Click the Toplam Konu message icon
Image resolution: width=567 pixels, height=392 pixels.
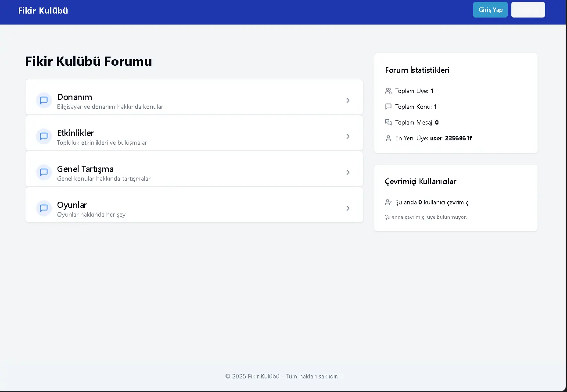click(388, 107)
